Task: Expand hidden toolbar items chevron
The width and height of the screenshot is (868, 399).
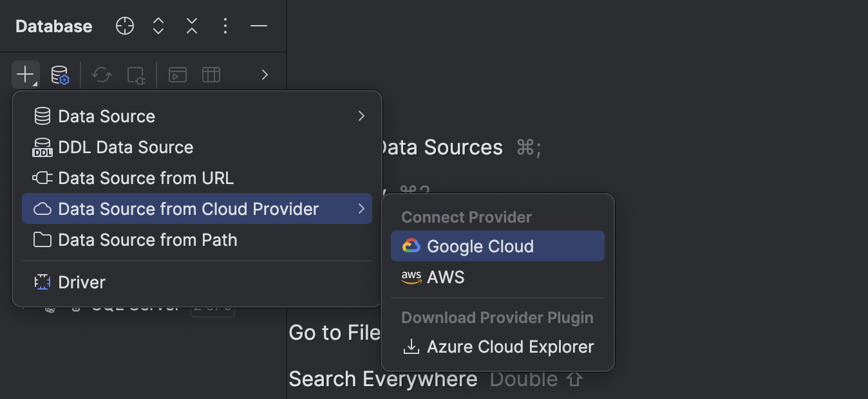Action: (x=265, y=75)
